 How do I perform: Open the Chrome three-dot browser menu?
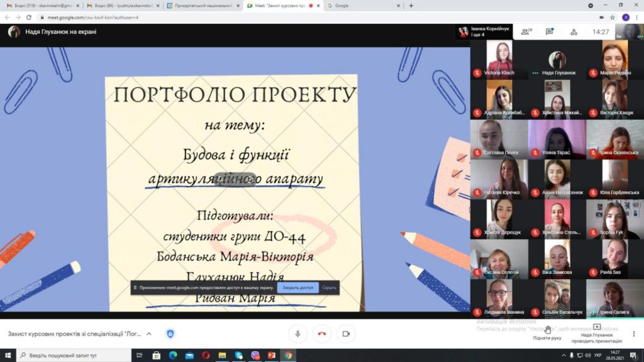[636, 18]
